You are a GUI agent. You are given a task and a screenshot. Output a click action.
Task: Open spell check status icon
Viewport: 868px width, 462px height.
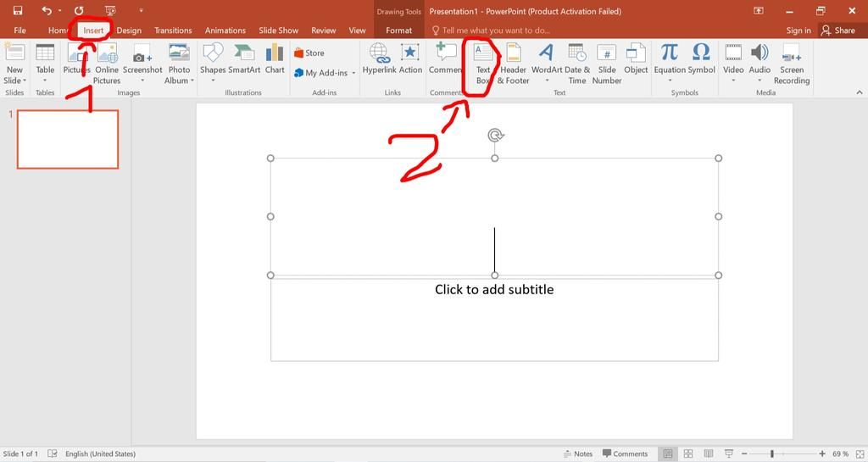pyautogui.click(x=53, y=454)
